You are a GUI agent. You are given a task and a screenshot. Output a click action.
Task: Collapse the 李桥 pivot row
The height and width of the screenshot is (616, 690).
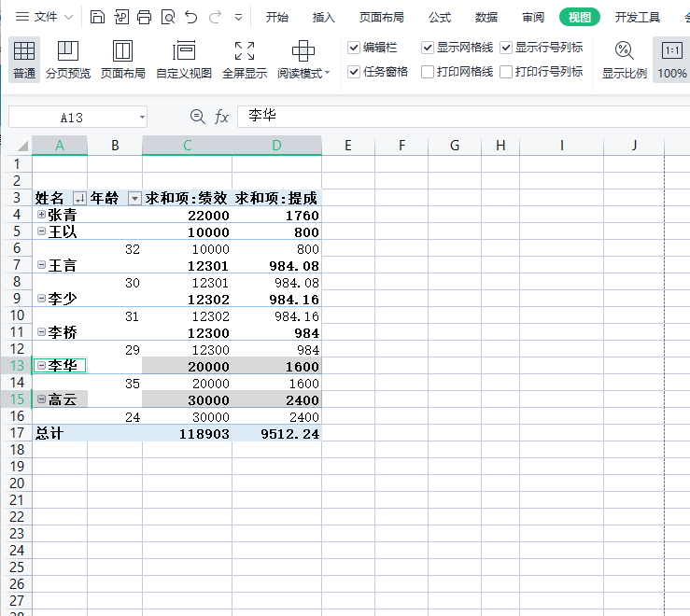41,331
